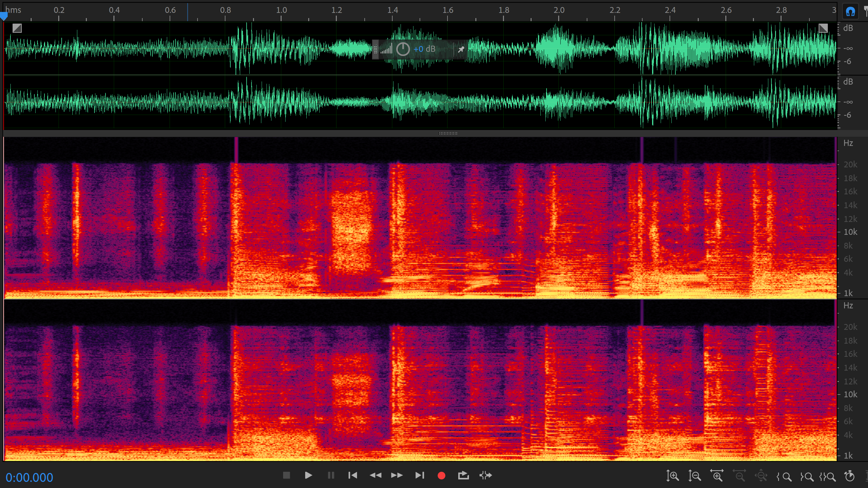Zoom out amplitude vertically
868x488 pixels.
click(694, 476)
